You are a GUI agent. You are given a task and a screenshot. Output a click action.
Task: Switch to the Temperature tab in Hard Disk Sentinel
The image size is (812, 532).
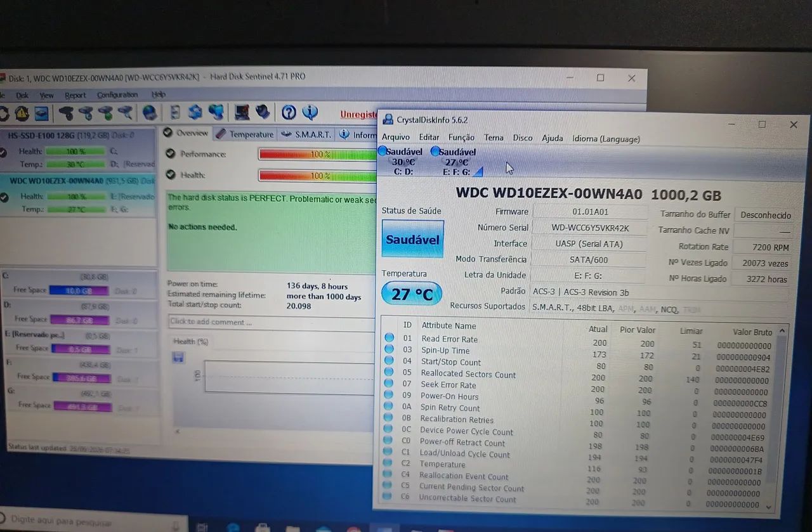245,134
